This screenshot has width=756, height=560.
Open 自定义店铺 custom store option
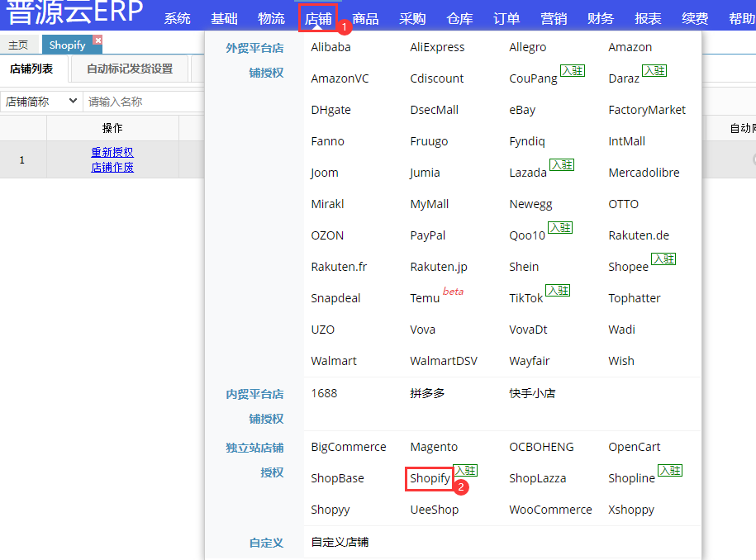tap(340, 542)
